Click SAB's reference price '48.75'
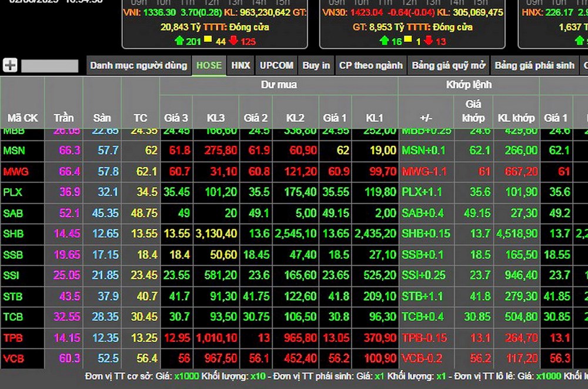Image resolution: width=588 pixels, height=389 pixels. coord(145,213)
